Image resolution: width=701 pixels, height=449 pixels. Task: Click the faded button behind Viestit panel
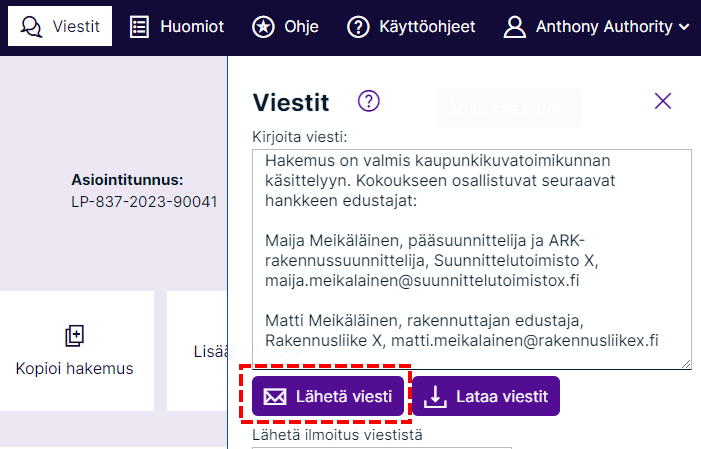click(509, 107)
